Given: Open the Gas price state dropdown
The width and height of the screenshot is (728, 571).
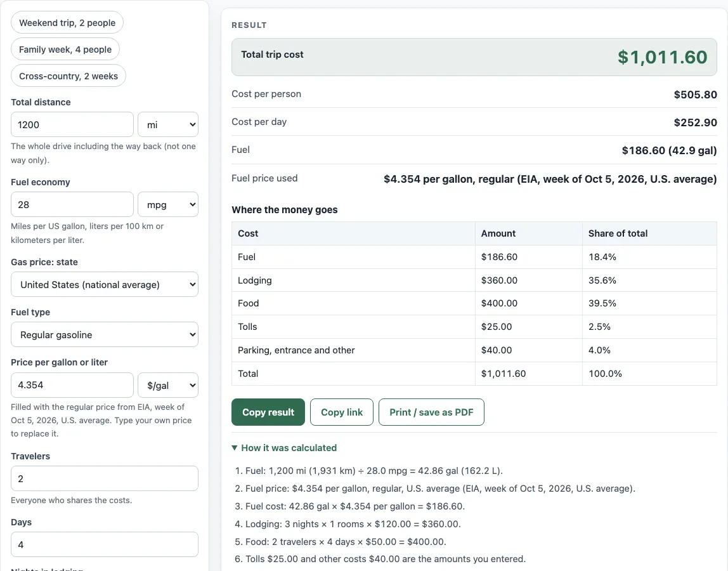Looking at the screenshot, I should tap(105, 284).
